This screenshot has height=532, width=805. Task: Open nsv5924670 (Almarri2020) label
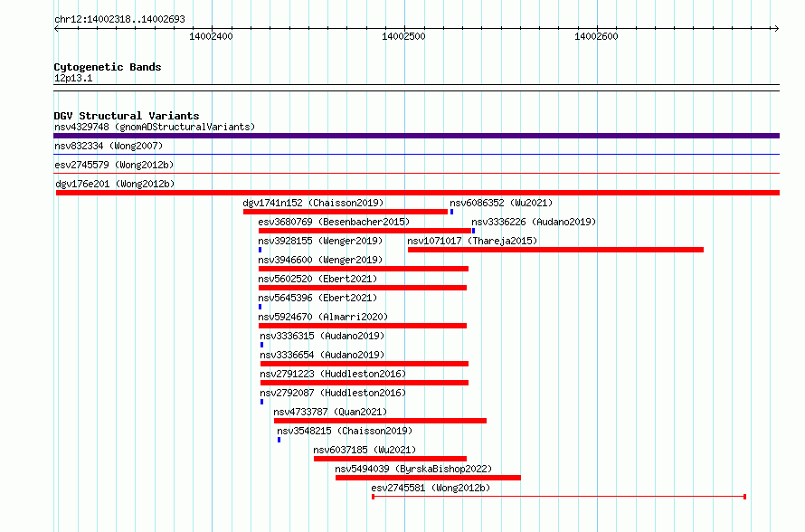click(x=323, y=317)
